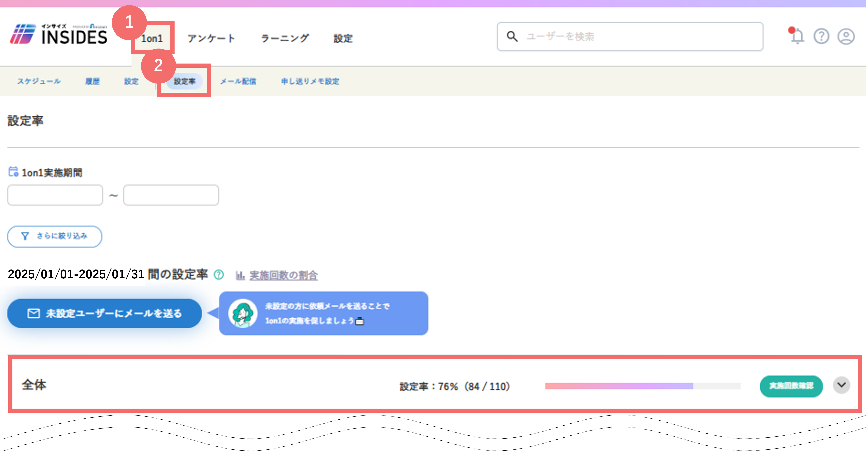Image resolution: width=868 pixels, height=451 pixels.
Task: Select the 設定率 sub-tab
Action: (184, 81)
